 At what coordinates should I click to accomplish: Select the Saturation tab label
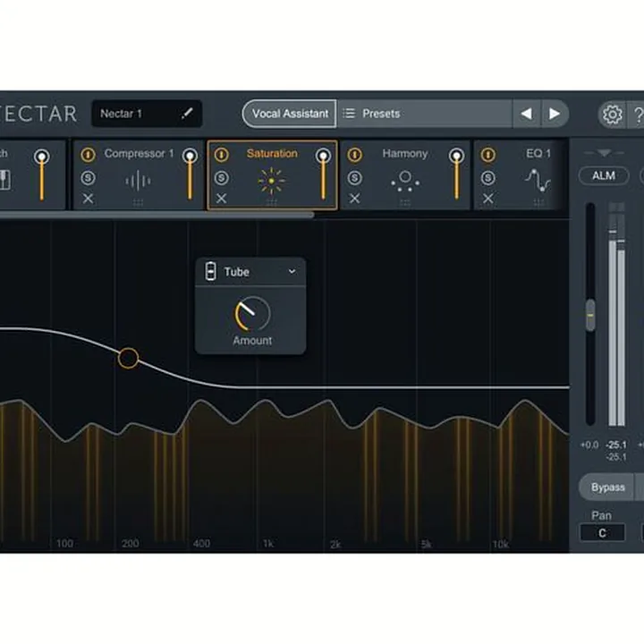[272, 154]
